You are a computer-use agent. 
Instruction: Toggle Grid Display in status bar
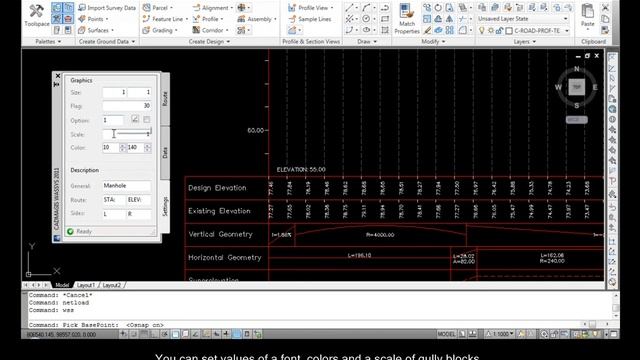(144, 334)
